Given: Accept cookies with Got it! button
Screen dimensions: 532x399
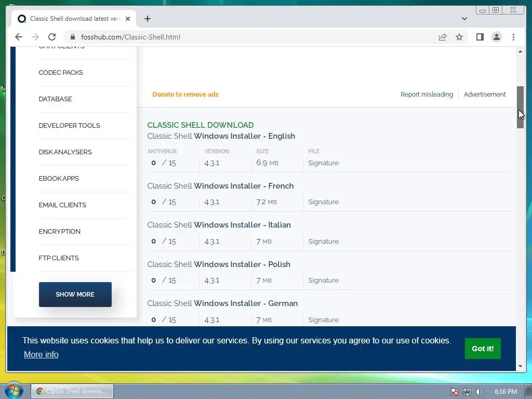Looking at the screenshot, I should [x=483, y=349].
